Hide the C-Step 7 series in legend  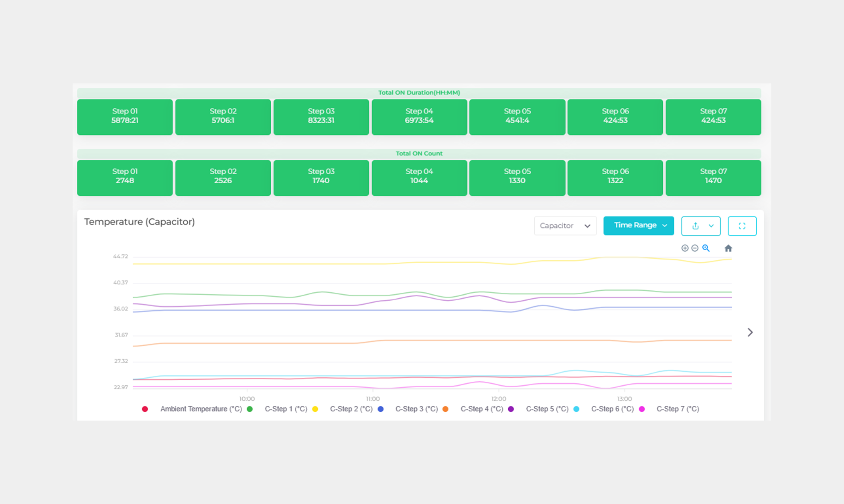[678, 409]
